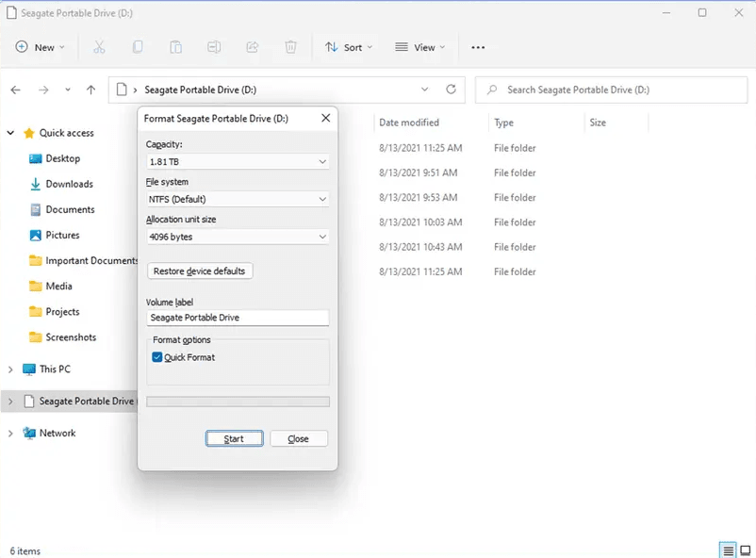The width and height of the screenshot is (756, 558).
Task: Switch to details view icon in status bar
Action: (727, 550)
